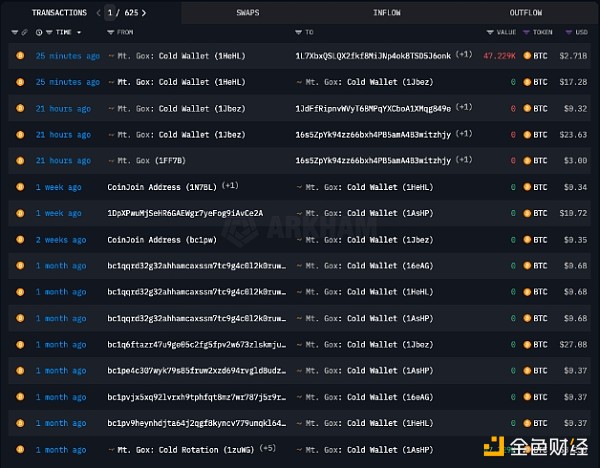
Task: Click the $19.72 USD value
Action: click(573, 213)
